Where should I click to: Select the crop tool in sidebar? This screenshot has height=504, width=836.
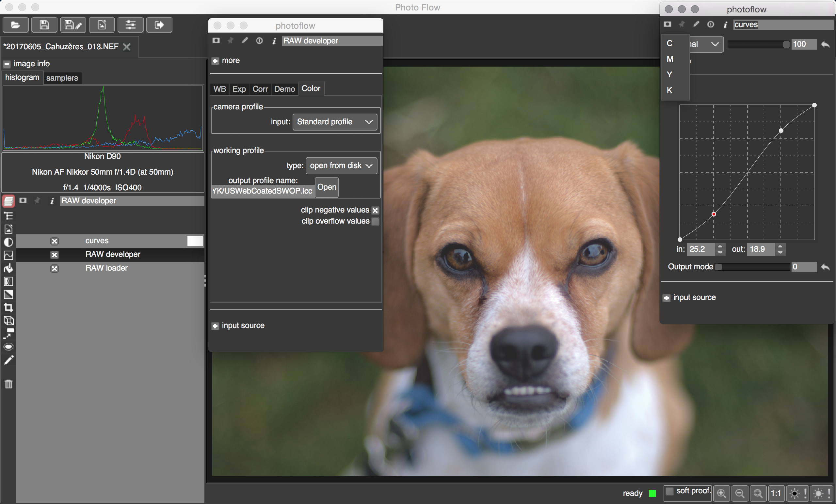pyautogui.click(x=8, y=307)
